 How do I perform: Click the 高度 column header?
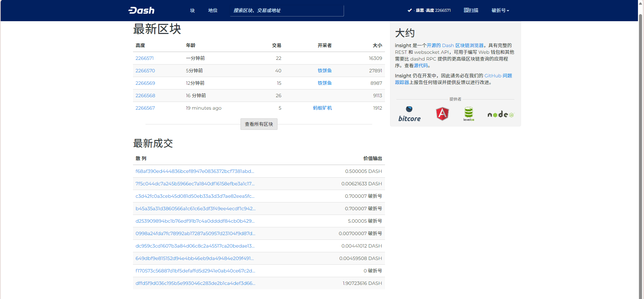(140, 45)
